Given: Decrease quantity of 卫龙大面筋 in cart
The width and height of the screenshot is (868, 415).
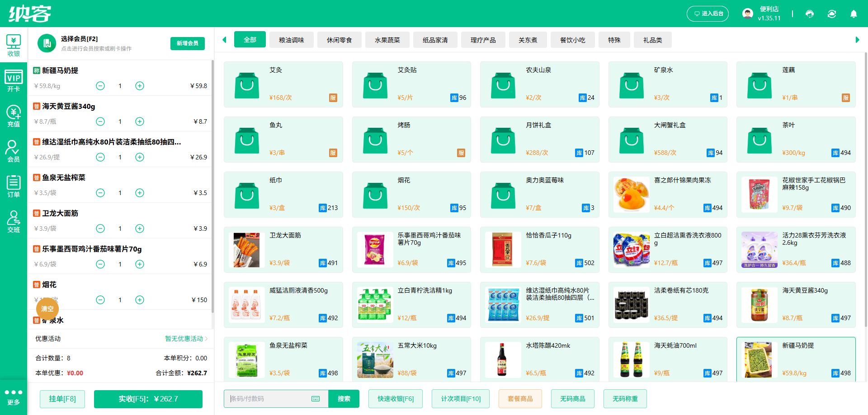Looking at the screenshot, I should click(x=100, y=228).
